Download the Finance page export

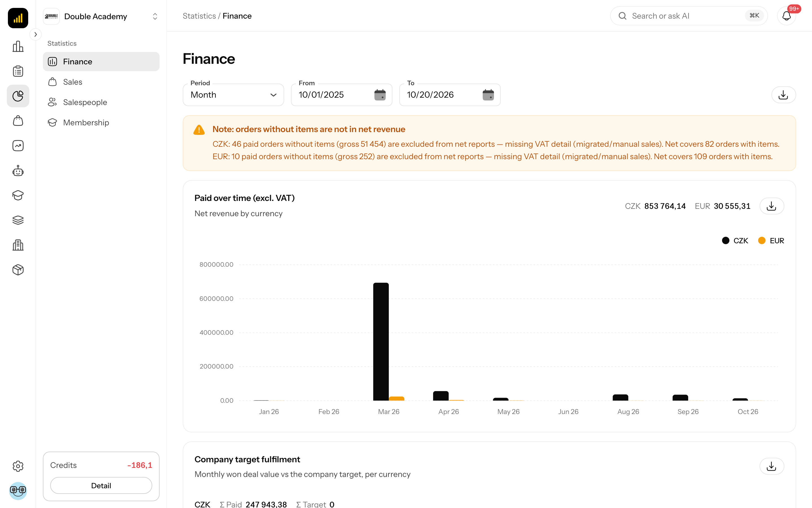[x=784, y=95]
